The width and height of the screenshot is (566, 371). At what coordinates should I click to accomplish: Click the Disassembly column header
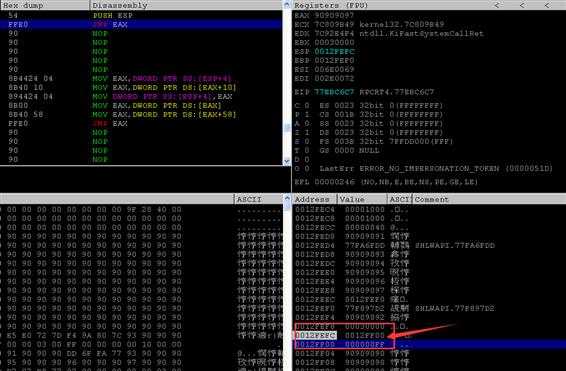(x=186, y=5)
